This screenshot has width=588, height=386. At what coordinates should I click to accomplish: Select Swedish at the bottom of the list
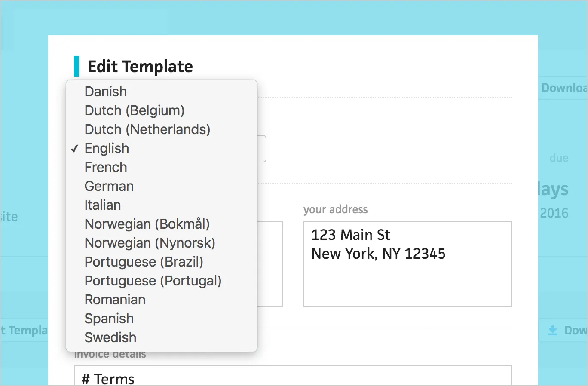(x=110, y=337)
